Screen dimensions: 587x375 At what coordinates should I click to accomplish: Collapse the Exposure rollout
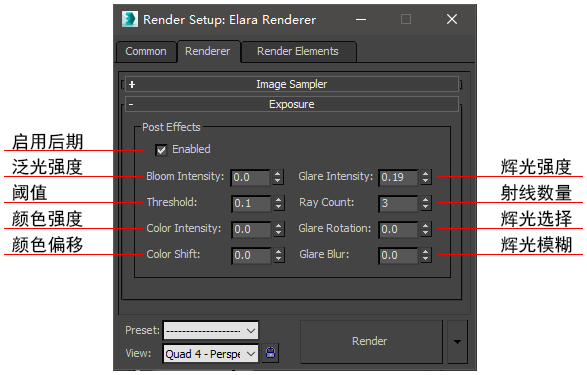pos(292,104)
